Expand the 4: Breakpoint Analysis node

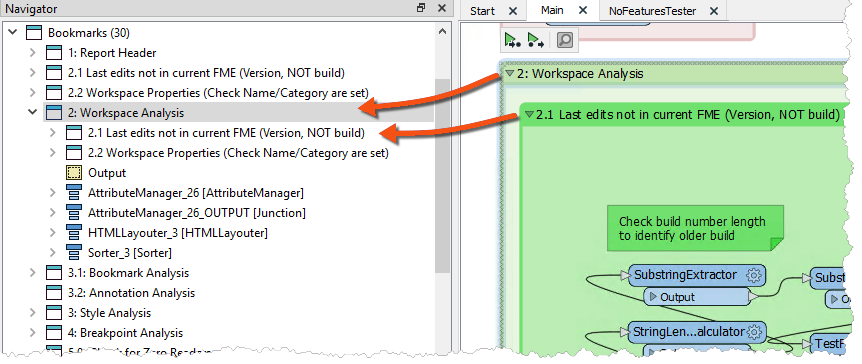tap(33, 333)
